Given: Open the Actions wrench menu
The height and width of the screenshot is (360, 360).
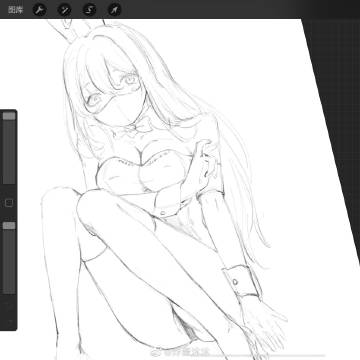Looking at the screenshot, I should pyautogui.click(x=40, y=10).
